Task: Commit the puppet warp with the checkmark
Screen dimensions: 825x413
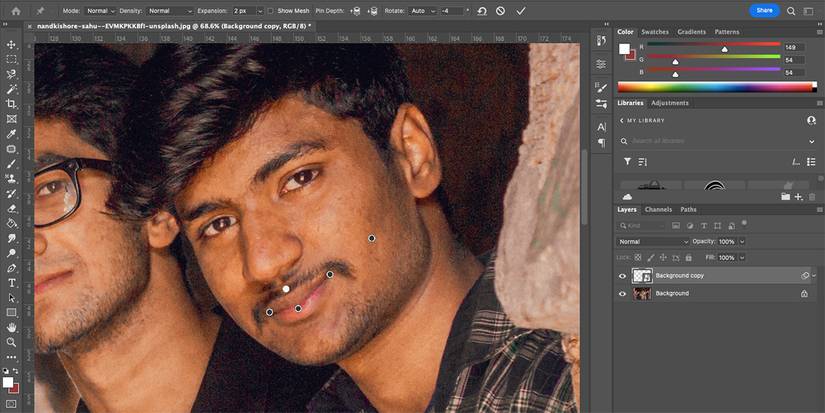Action: point(521,10)
